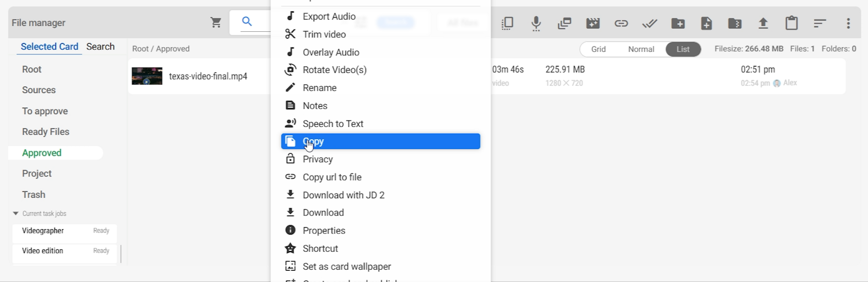Click Root in the breadcrumb path

pos(140,49)
